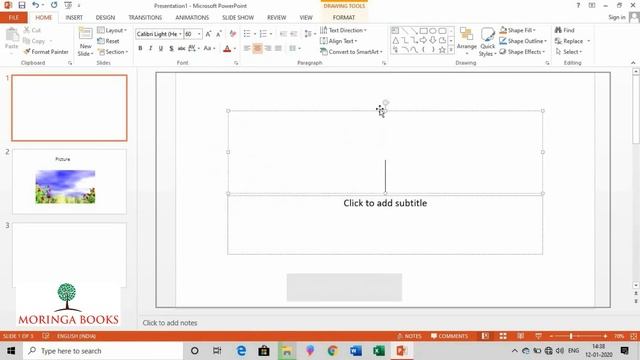Open the Align Text dropdown
This screenshot has width=640, height=360.
click(x=338, y=41)
